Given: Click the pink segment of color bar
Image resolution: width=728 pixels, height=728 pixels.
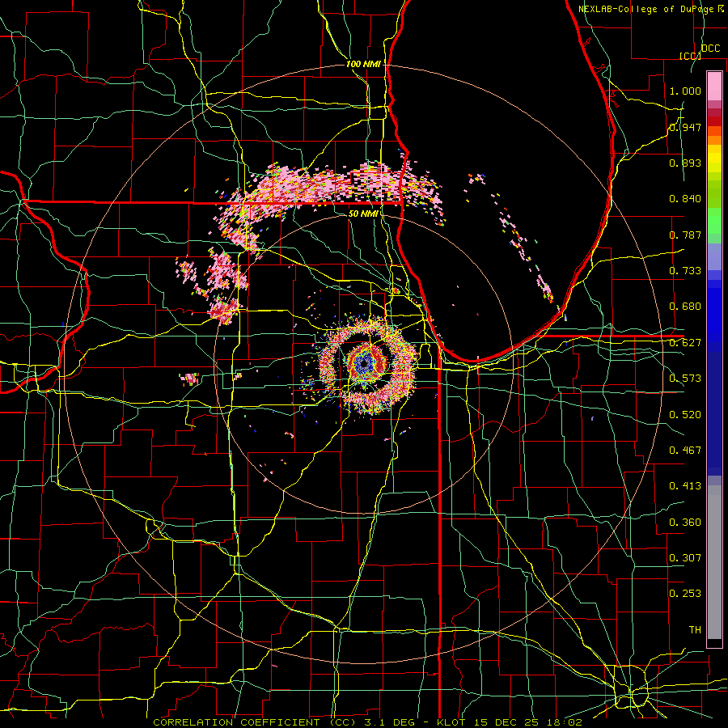Looking at the screenshot, I should coord(714,87).
